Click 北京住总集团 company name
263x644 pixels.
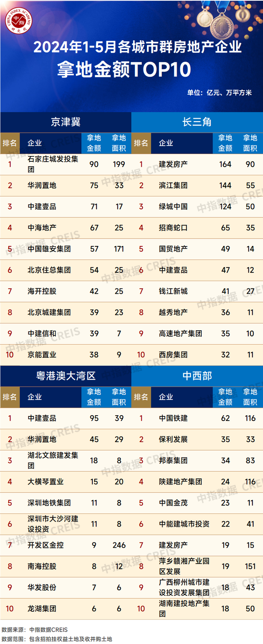(49, 270)
